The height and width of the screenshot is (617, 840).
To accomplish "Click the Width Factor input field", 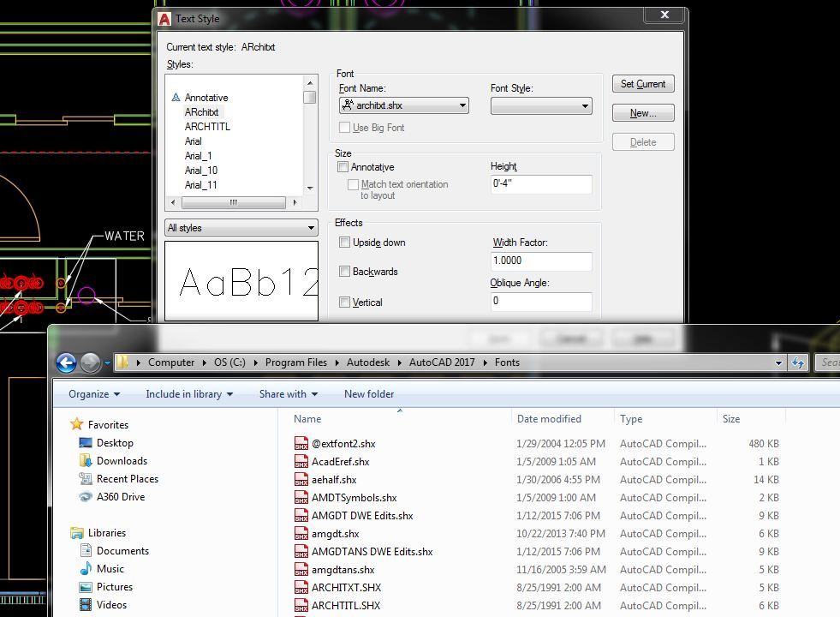I will pyautogui.click(x=541, y=261).
